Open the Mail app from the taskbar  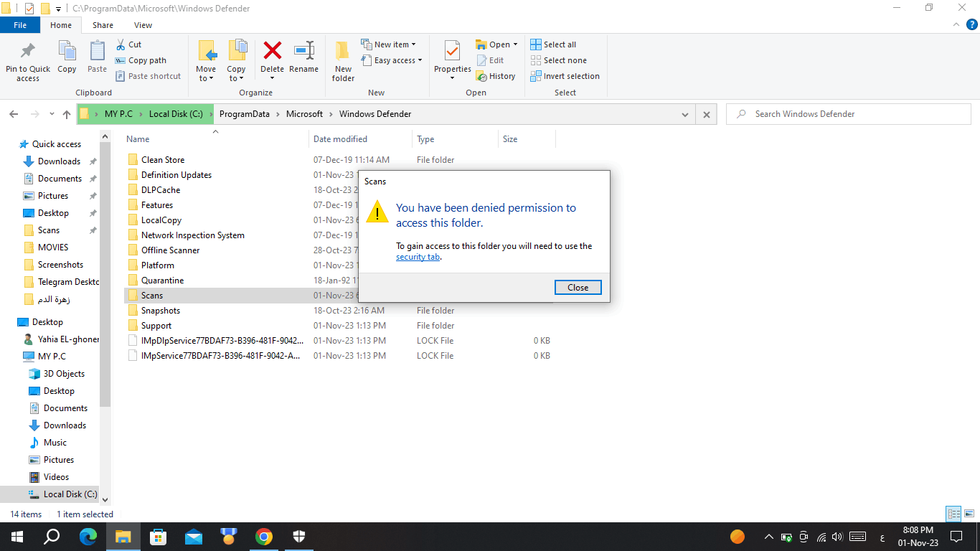pyautogui.click(x=194, y=537)
